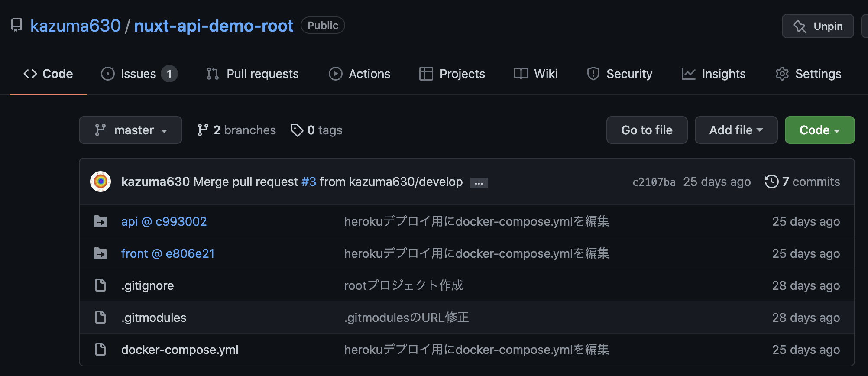Open the Security tab
This screenshot has width=868, height=376.
point(619,74)
